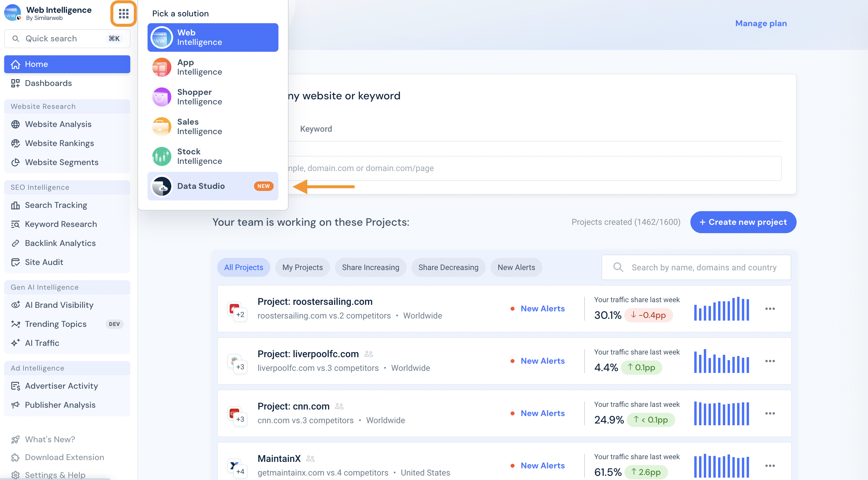Open the Manage plan link
The width and height of the screenshot is (868, 480).
point(761,23)
